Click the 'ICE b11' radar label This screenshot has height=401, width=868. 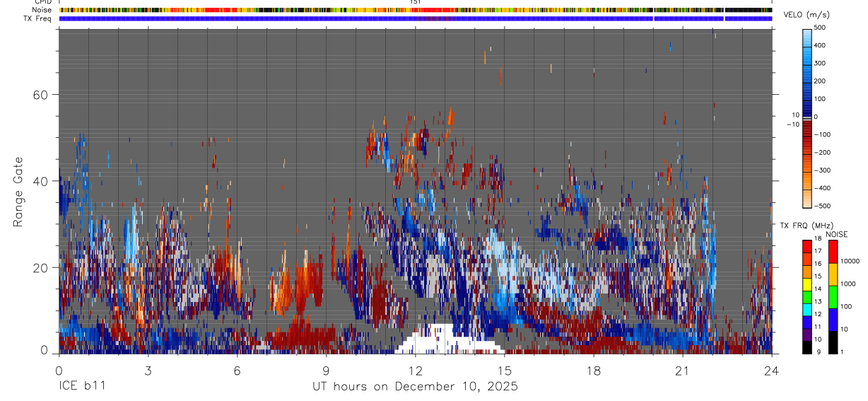[81, 387]
